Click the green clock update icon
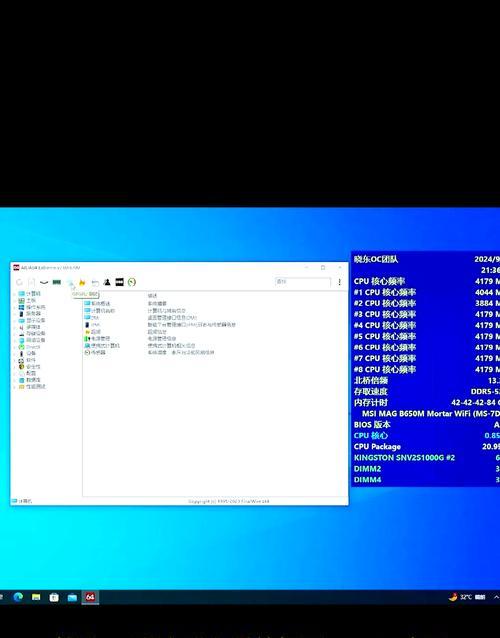The height and width of the screenshot is (638, 500). 132,282
